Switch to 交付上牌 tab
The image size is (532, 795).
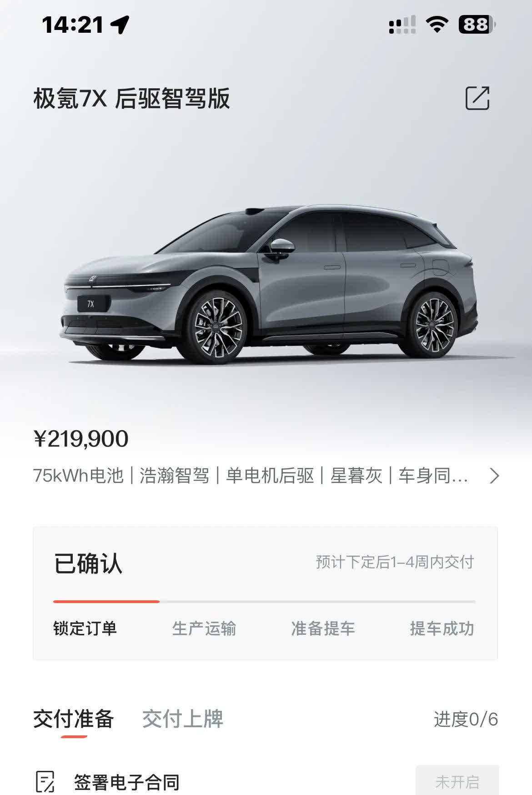(182, 719)
